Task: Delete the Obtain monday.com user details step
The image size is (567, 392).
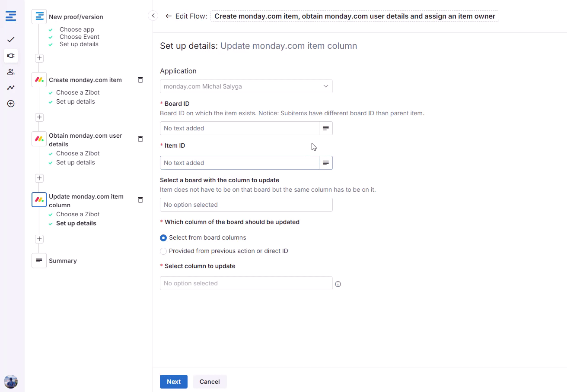Action: pos(140,139)
